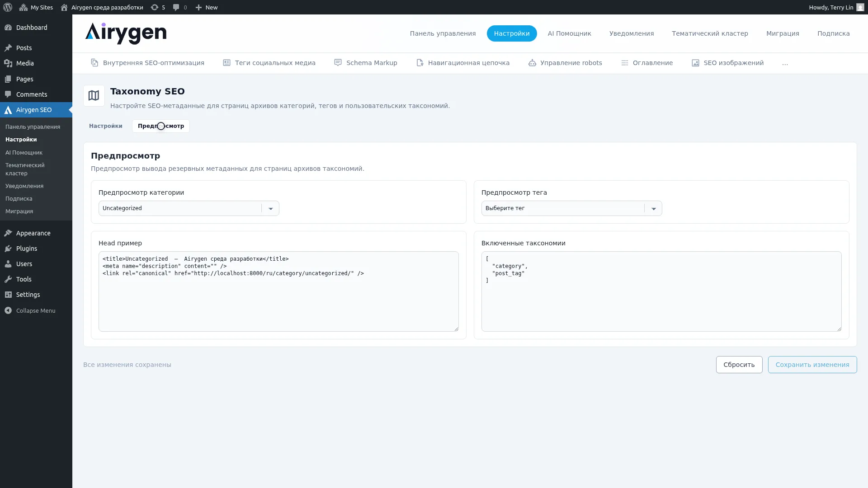Click the Schema Markup icon

click(x=338, y=63)
